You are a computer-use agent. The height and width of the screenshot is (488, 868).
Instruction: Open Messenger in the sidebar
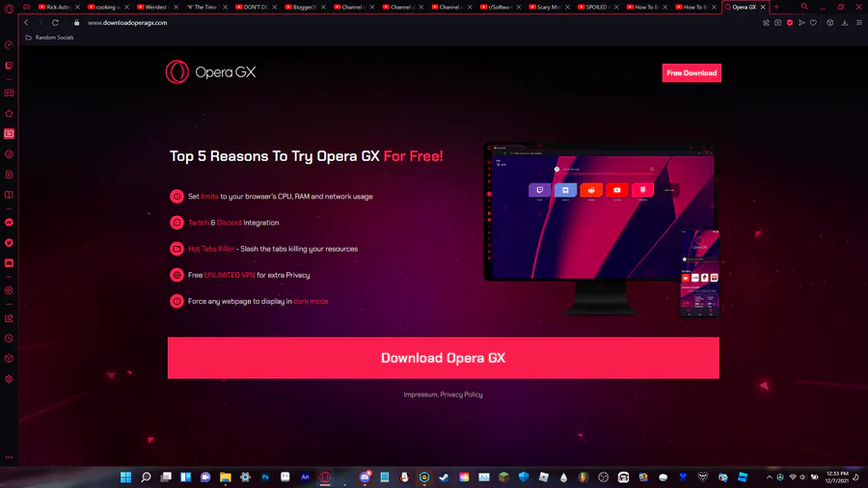(x=9, y=223)
